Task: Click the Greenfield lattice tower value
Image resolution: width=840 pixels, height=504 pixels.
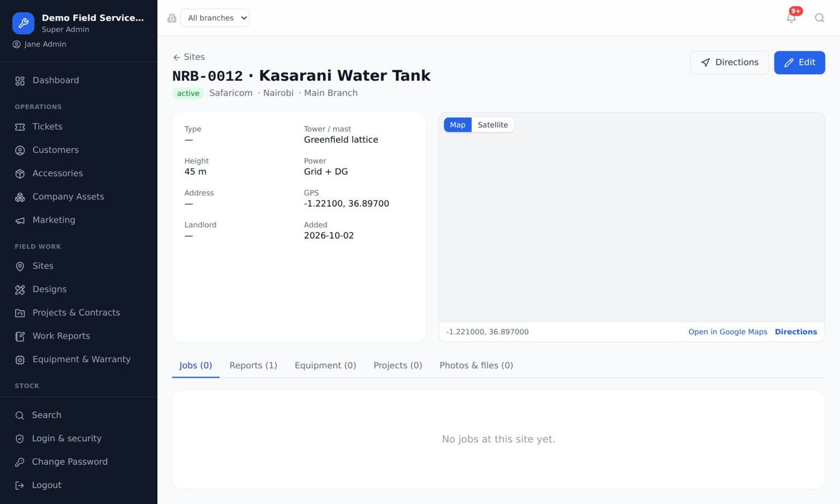Action: click(x=341, y=140)
